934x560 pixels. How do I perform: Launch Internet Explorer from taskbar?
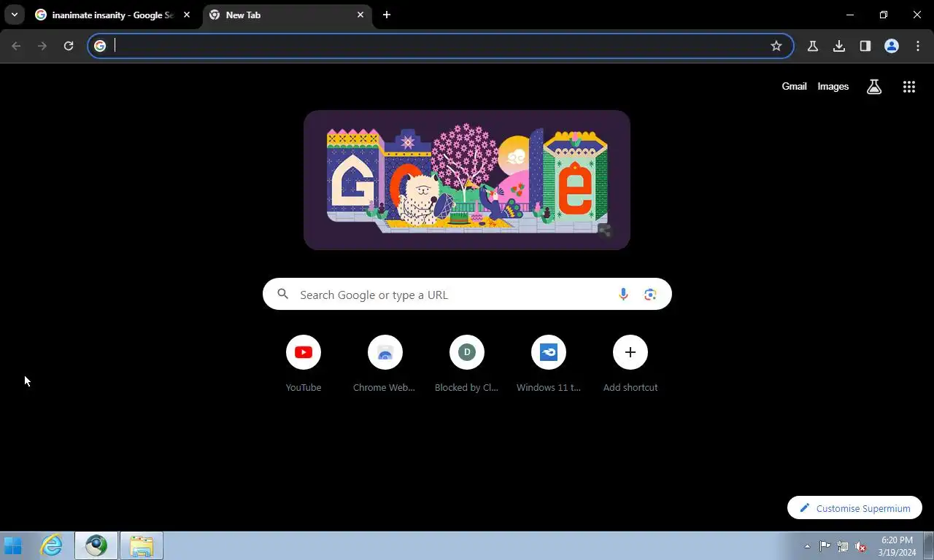click(51, 545)
